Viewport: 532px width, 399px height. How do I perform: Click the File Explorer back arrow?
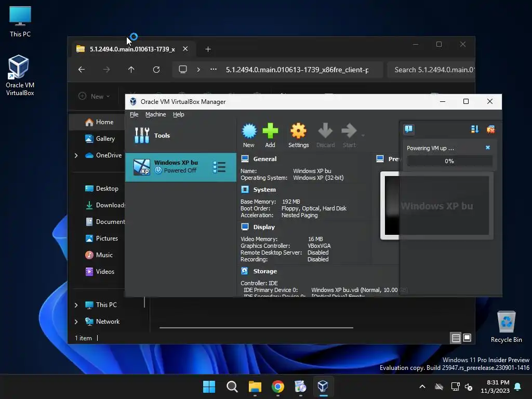tap(82, 70)
